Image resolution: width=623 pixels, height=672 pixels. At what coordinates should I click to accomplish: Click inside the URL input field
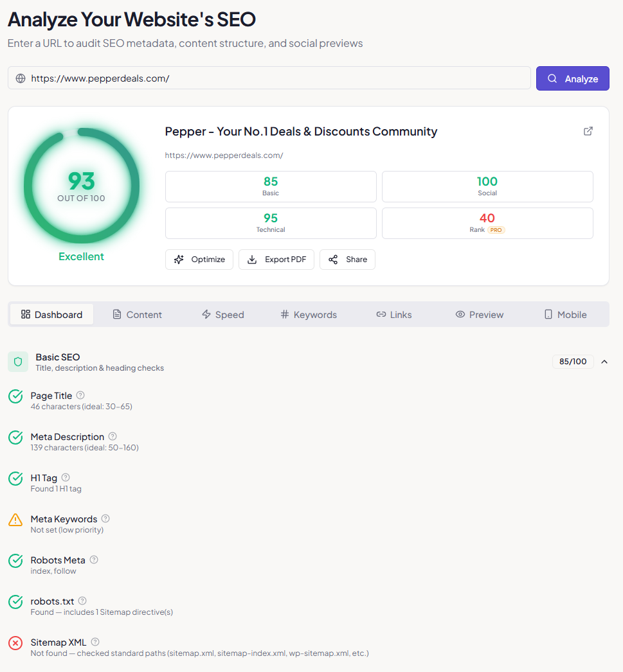[x=257, y=78]
